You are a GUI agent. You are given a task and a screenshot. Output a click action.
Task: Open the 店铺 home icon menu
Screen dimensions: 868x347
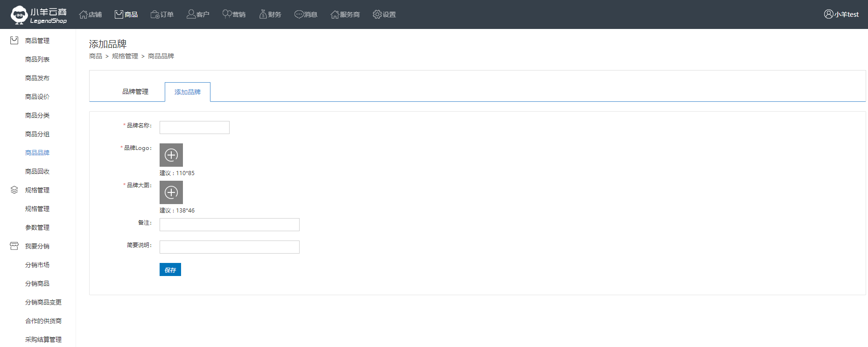[x=91, y=14]
